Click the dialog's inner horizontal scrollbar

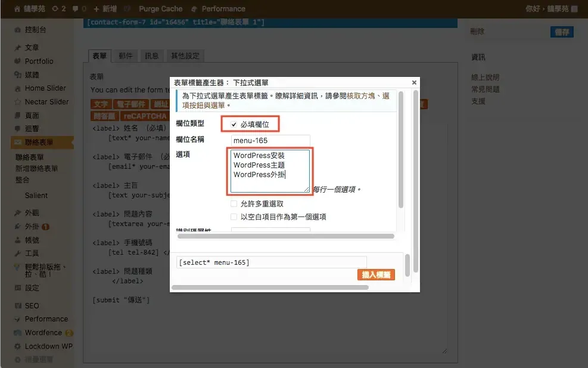point(286,236)
